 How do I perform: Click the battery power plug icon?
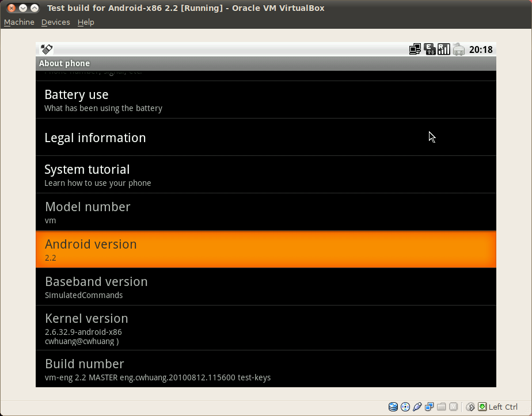pyautogui.click(x=459, y=49)
